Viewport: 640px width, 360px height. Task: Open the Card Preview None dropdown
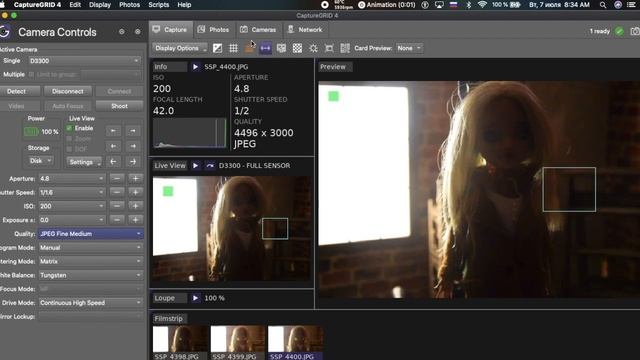click(409, 48)
